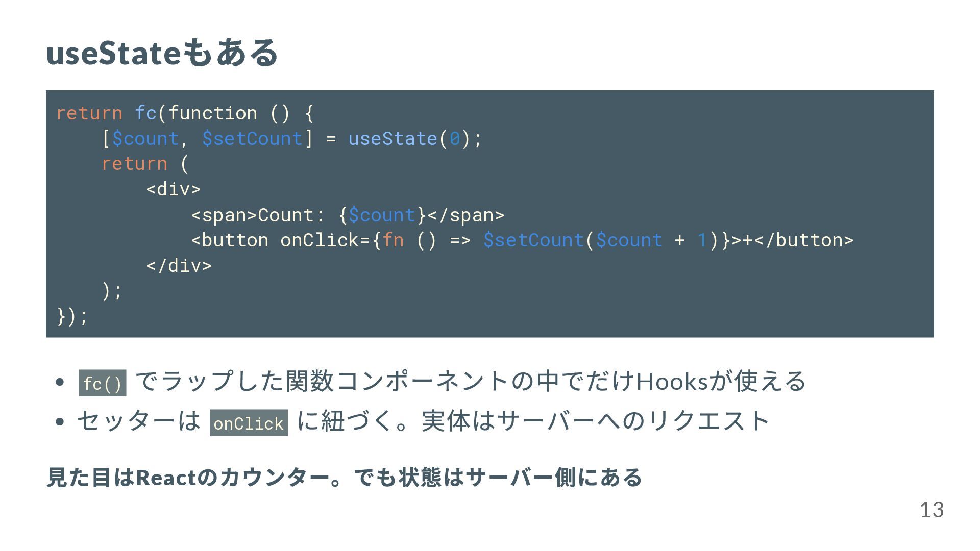Viewport: 980px width, 551px height.
Task: Click the fn arrow function keyword
Action: pyautogui.click(x=393, y=240)
